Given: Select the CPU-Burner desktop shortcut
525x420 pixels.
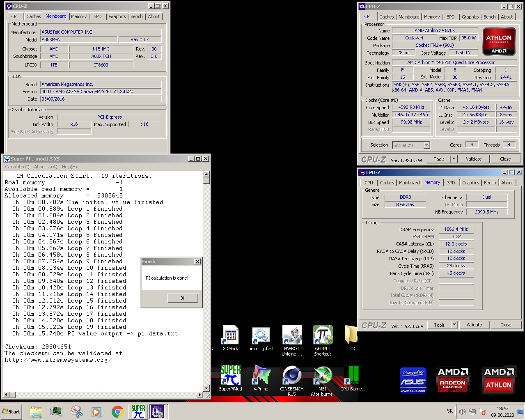Looking at the screenshot, I should [353, 378].
